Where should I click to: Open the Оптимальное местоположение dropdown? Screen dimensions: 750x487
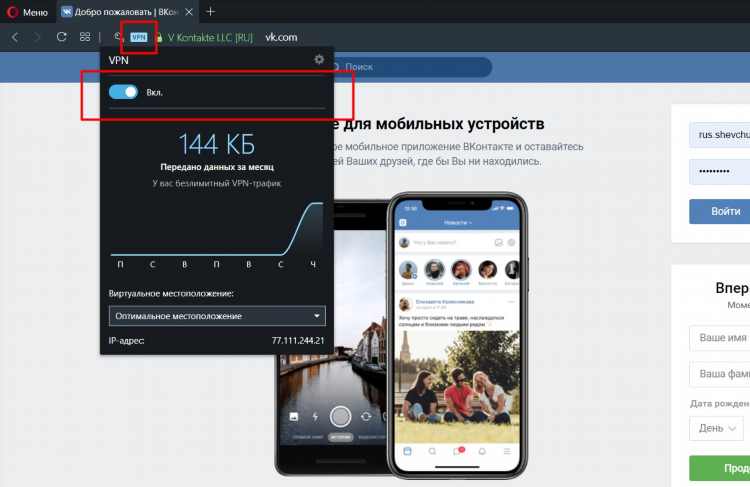click(217, 316)
